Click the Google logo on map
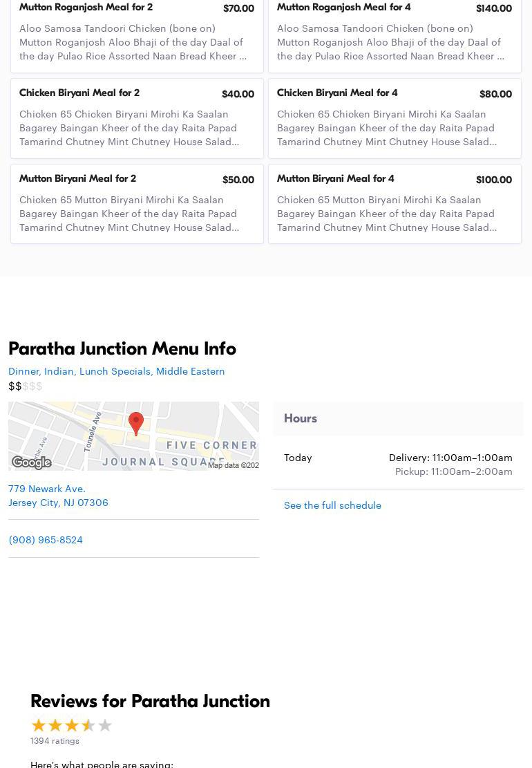The width and height of the screenshot is (532, 768). click(x=32, y=462)
